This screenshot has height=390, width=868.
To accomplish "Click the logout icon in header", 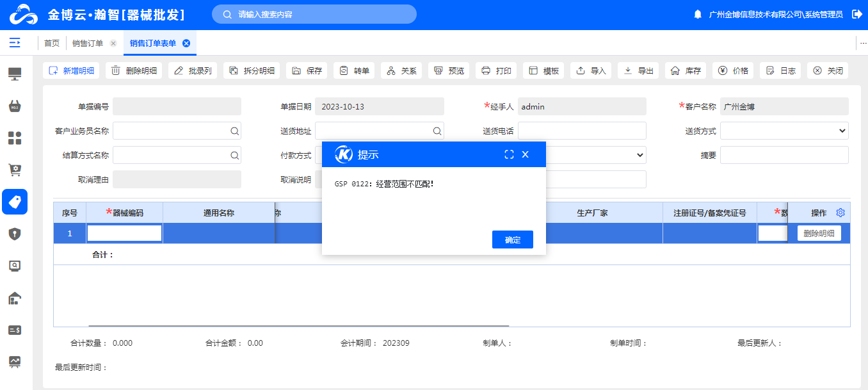I will (x=857, y=14).
